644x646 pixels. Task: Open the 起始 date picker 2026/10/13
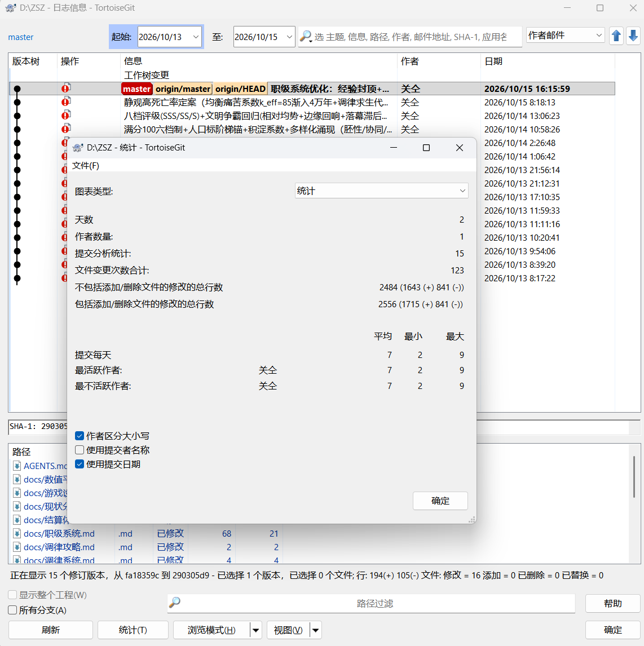click(196, 37)
